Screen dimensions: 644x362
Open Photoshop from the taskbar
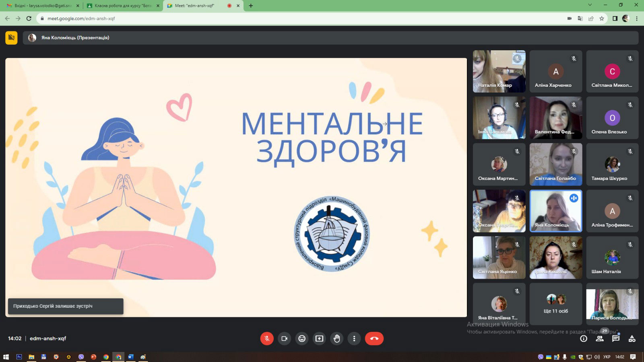[x=19, y=357]
